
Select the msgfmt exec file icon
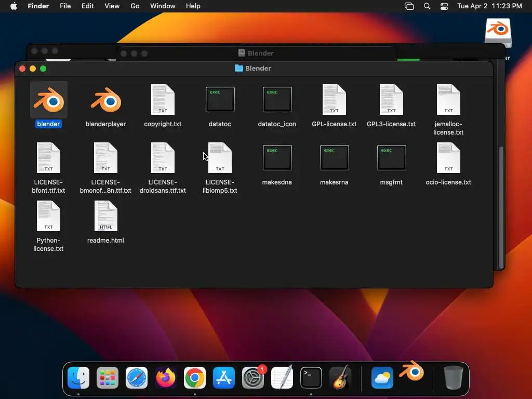point(391,157)
